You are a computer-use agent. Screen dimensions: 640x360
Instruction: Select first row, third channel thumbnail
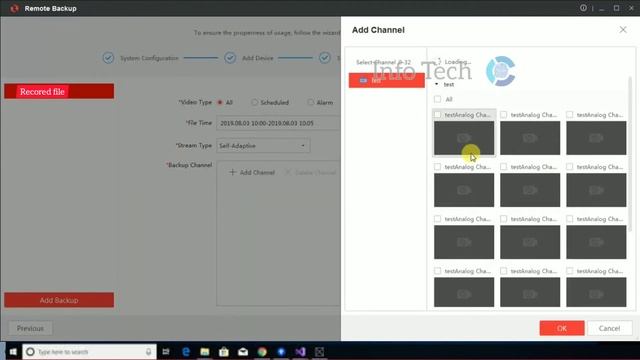point(596,138)
